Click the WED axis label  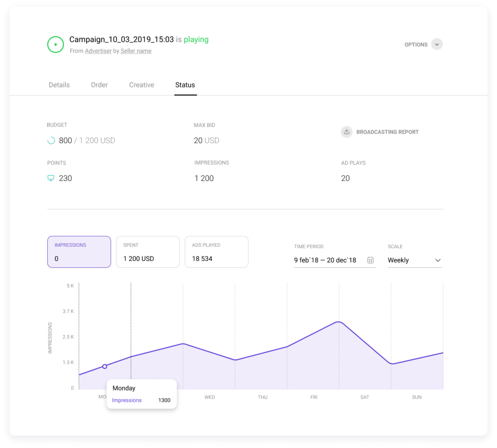[210, 397]
